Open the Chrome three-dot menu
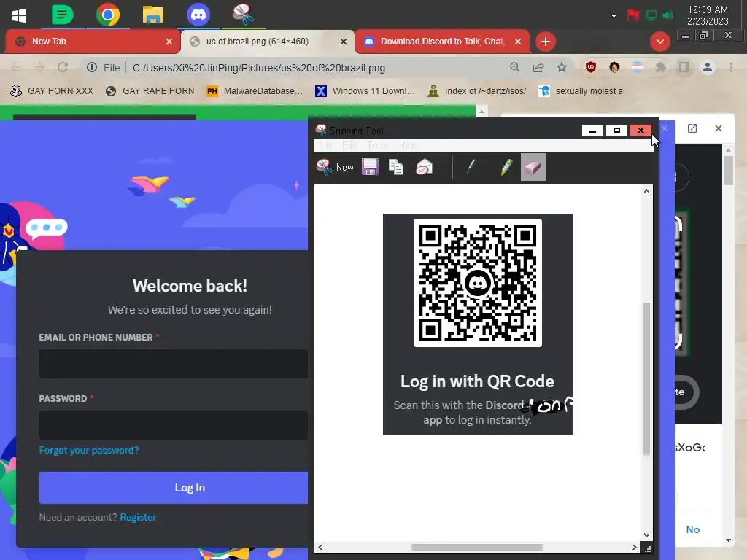The height and width of the screenshot is (560, 747). [x=731, y=68]
